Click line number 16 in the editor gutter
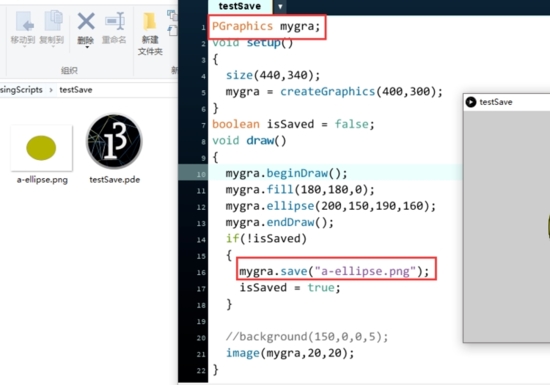The image size is (550, 385). [201, 272]
